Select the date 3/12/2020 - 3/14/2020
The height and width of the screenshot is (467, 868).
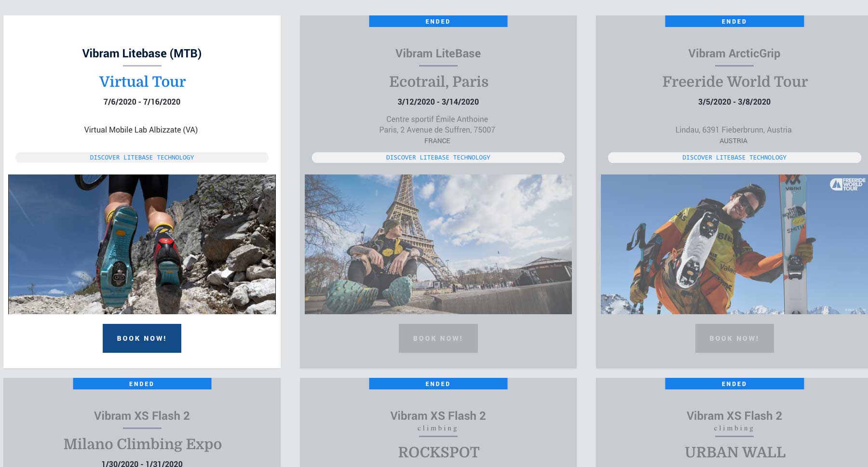click(438, 102)
